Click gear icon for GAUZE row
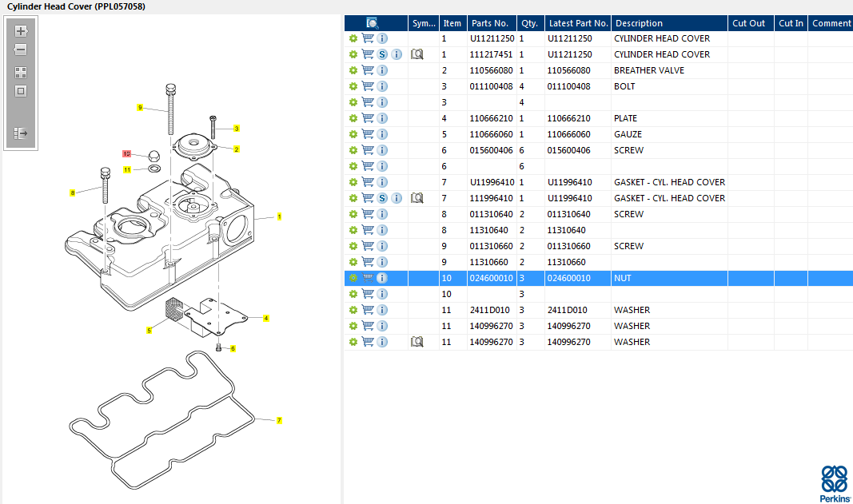Viewport: 853px width, 504px height. 353,134
